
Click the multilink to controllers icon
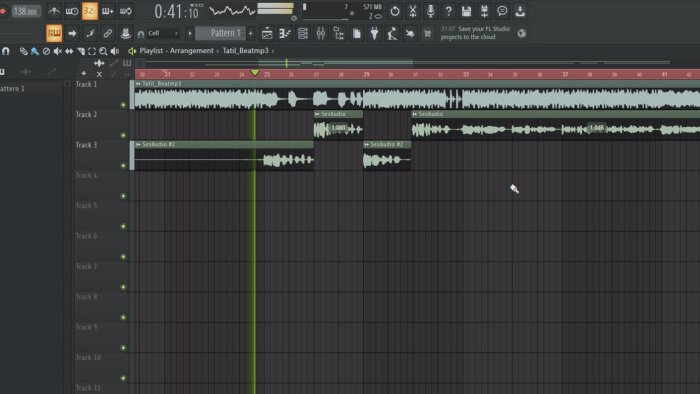pos(125,33)
